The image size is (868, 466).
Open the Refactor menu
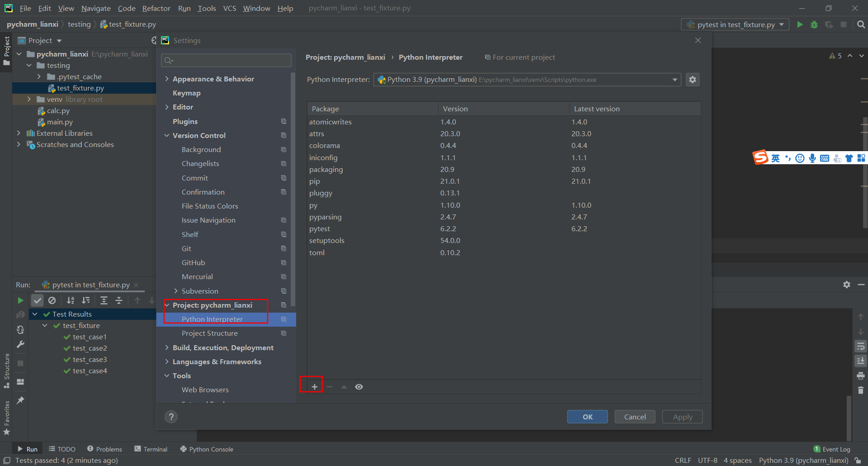(156, 8)
